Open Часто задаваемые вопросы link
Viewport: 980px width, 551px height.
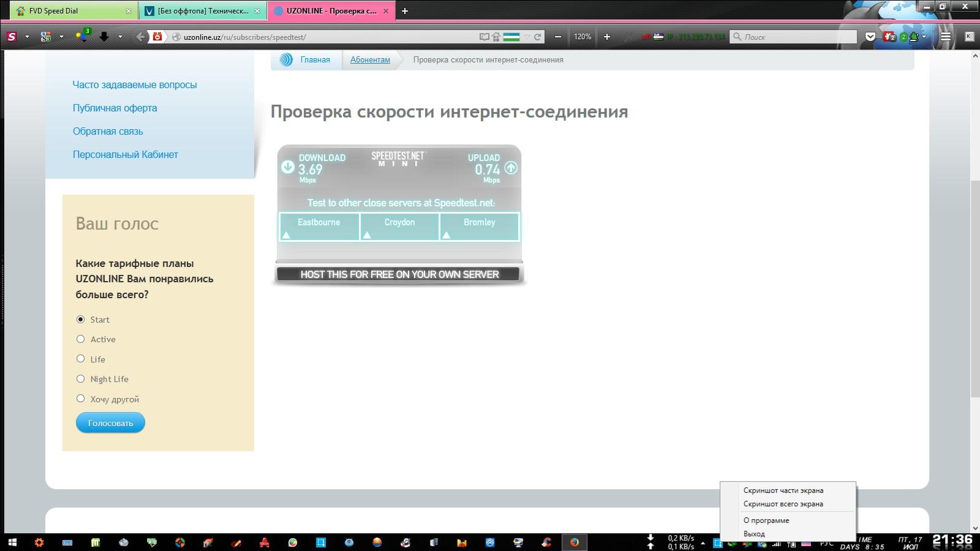click(135, 84)
